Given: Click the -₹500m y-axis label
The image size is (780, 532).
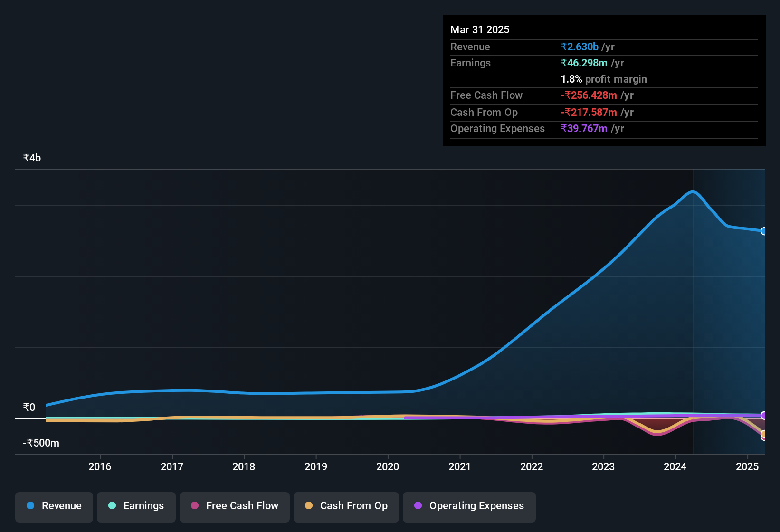Looking at the screenshot, I should coord(41,443).
